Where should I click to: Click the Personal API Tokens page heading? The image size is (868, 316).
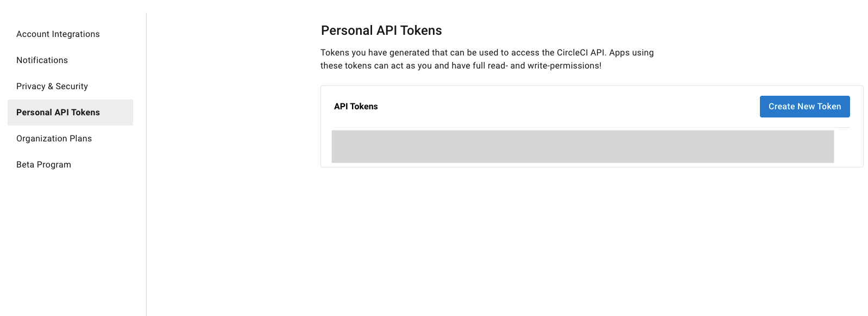pyautogui.click(x=381, y=30)
